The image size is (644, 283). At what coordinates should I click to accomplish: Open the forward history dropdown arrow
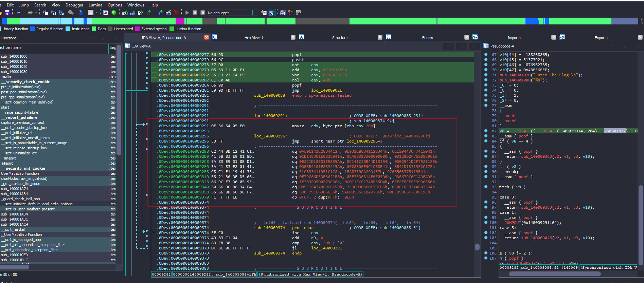36,13
